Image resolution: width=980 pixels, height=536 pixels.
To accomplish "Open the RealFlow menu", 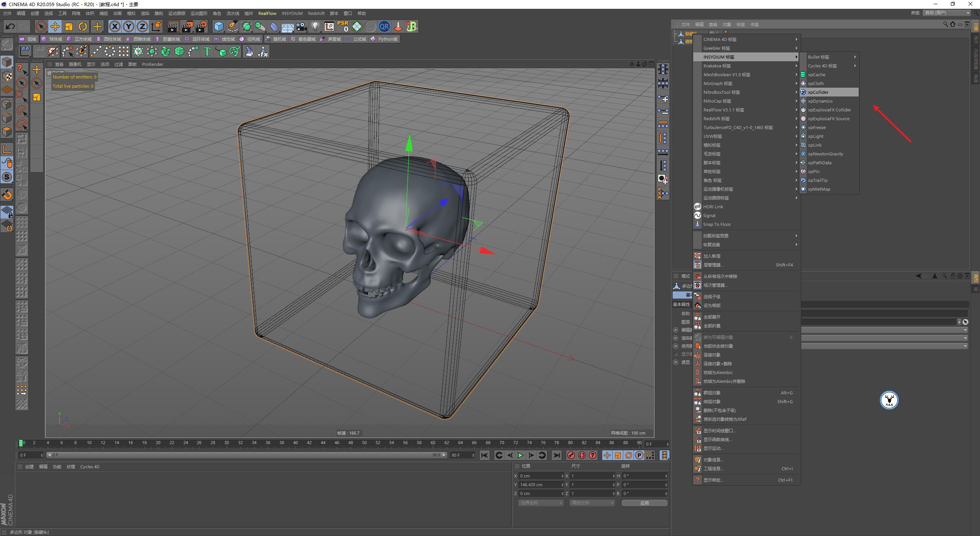I will 268,13.
